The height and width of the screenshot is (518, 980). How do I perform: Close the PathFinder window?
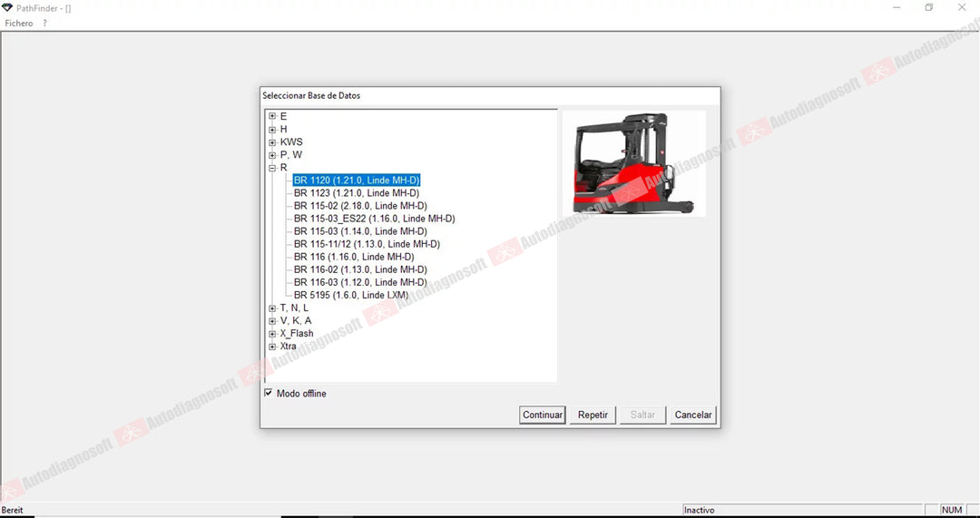pyautogui.click(x=962, y=7)
